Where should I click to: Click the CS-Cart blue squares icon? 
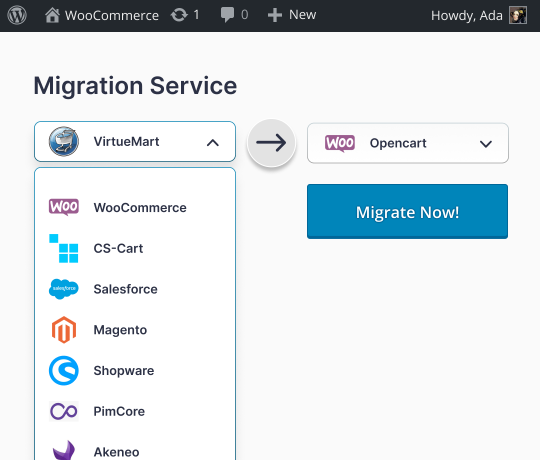tap(64, 248)
